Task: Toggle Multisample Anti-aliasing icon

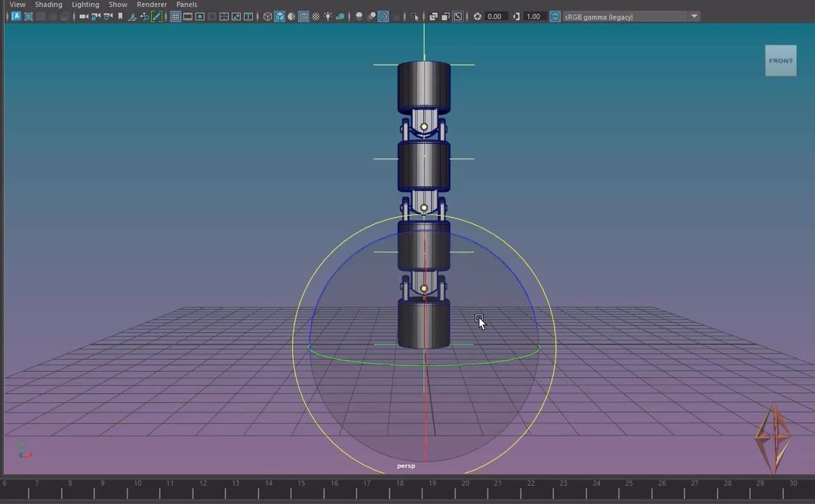Action: 383,17
